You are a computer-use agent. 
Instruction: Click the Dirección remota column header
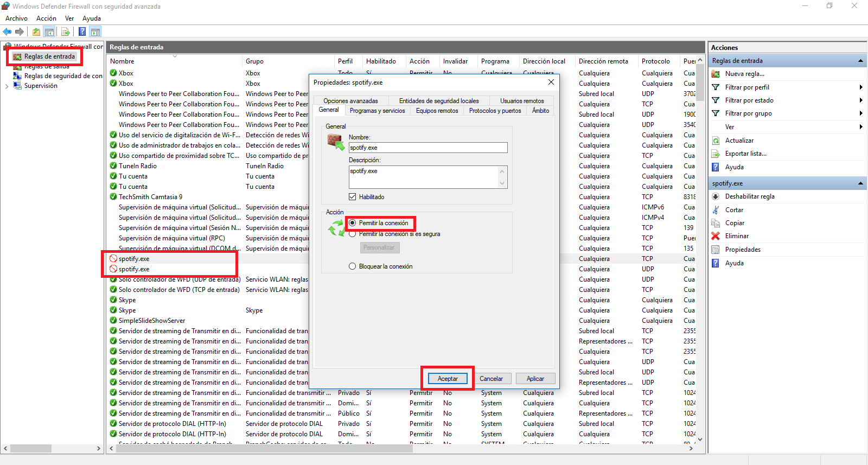pyautogui.click(x=606, y=61)
